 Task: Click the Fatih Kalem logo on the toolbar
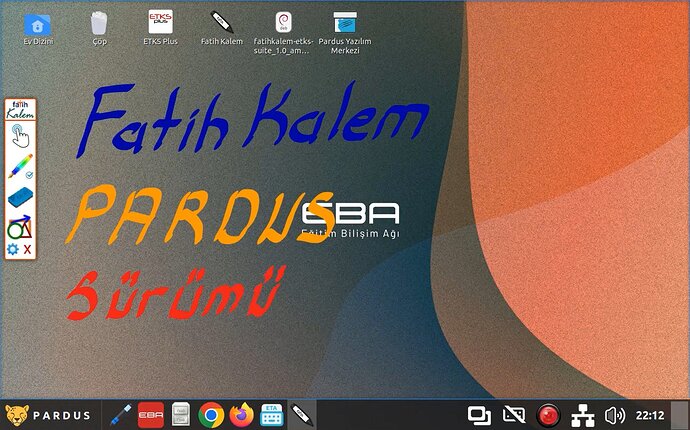pos(20,110)
